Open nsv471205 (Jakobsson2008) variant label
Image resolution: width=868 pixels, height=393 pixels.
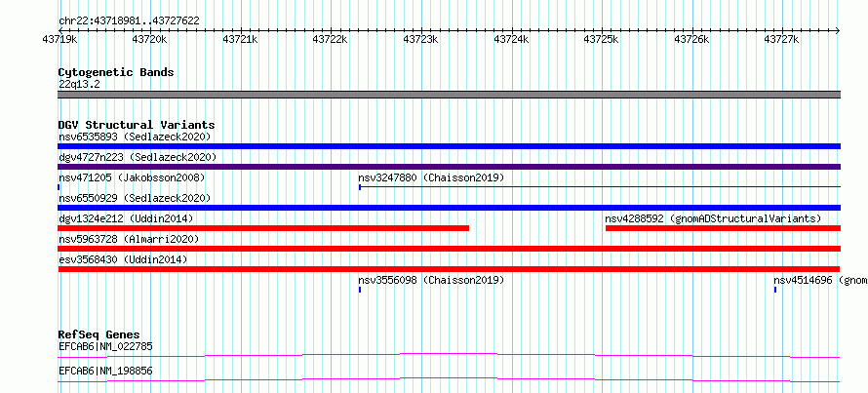point(132,177)
